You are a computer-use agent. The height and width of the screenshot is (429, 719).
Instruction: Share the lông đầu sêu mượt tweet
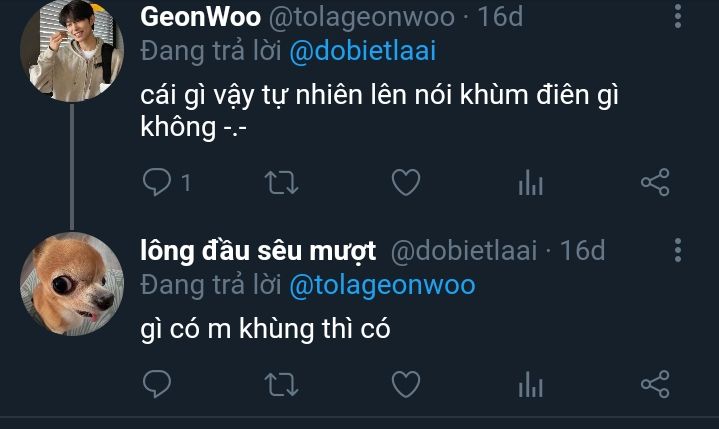655,384
